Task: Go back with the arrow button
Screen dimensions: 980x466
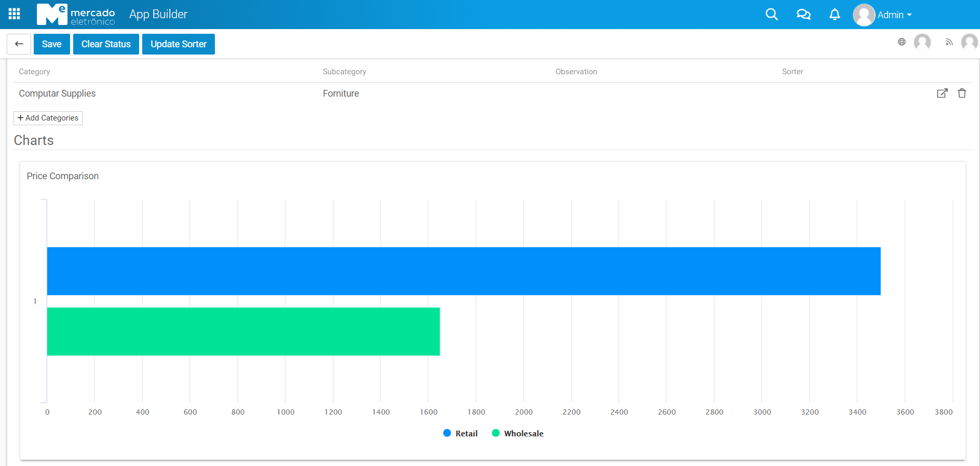Action: [19, 44]
